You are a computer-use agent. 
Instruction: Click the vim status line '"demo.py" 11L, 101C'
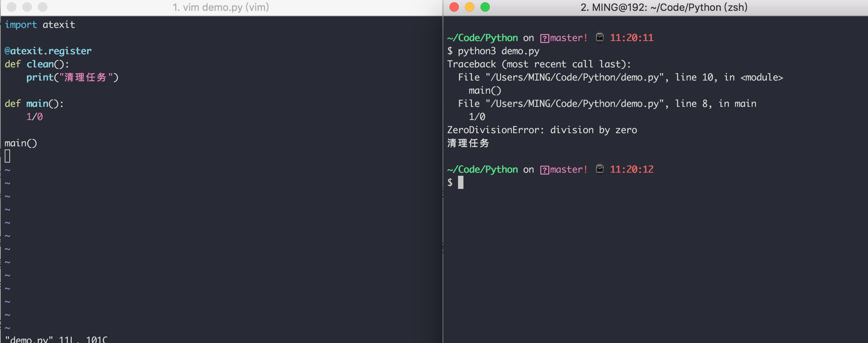pos(56,339)
